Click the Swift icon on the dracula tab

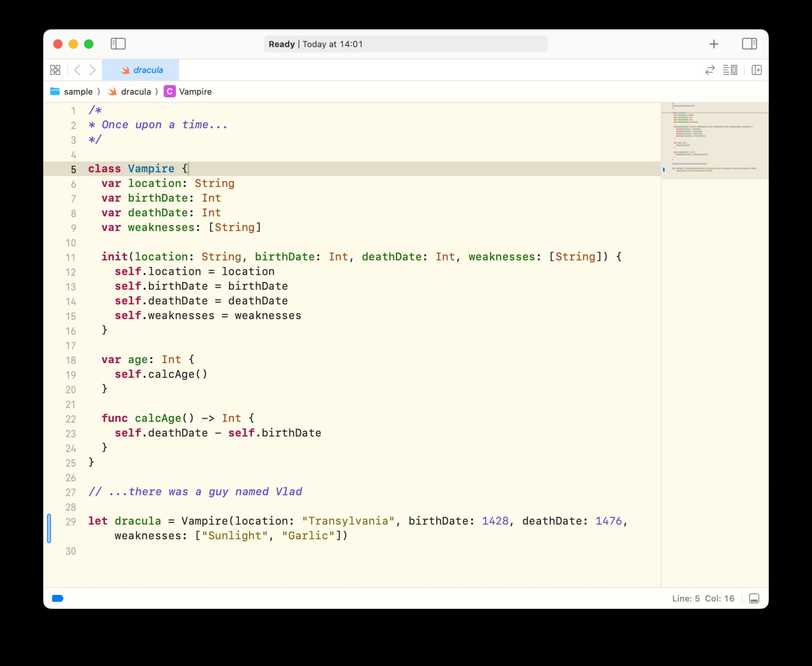(x=124, y=70)
